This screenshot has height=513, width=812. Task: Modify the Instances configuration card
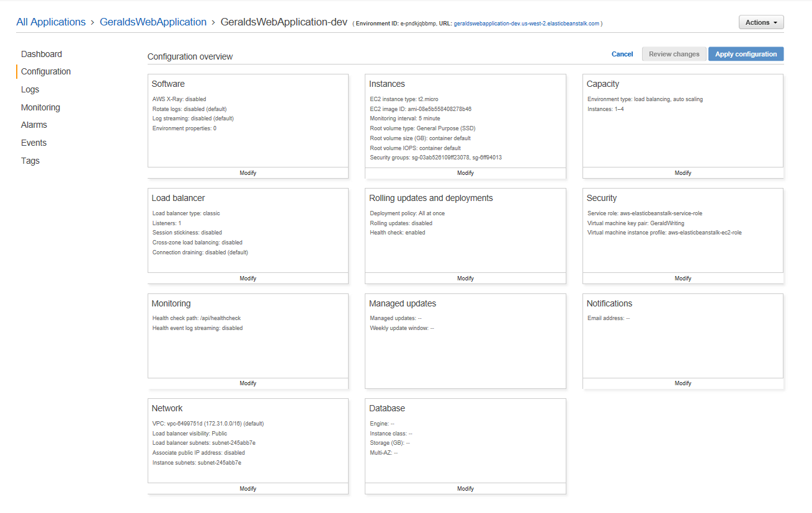click(465, 173)
